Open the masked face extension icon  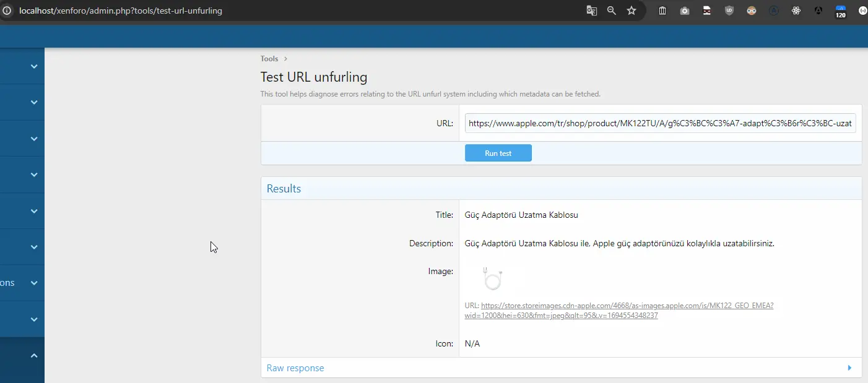click(x=707, y=11)
